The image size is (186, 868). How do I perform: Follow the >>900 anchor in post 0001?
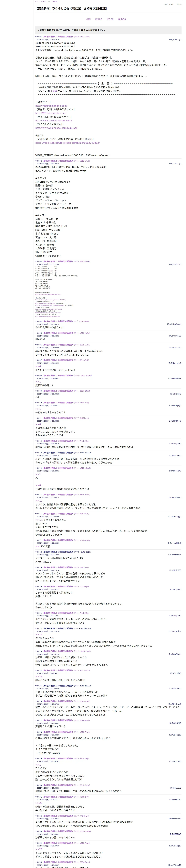(53, 91)
